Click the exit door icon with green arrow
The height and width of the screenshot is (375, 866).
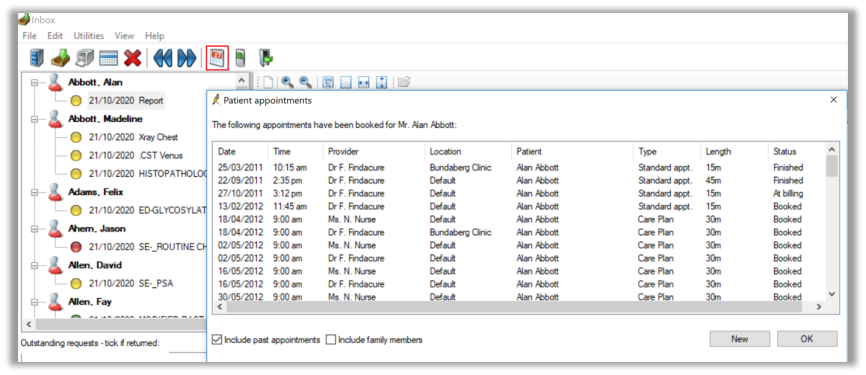tap(266, 57)
